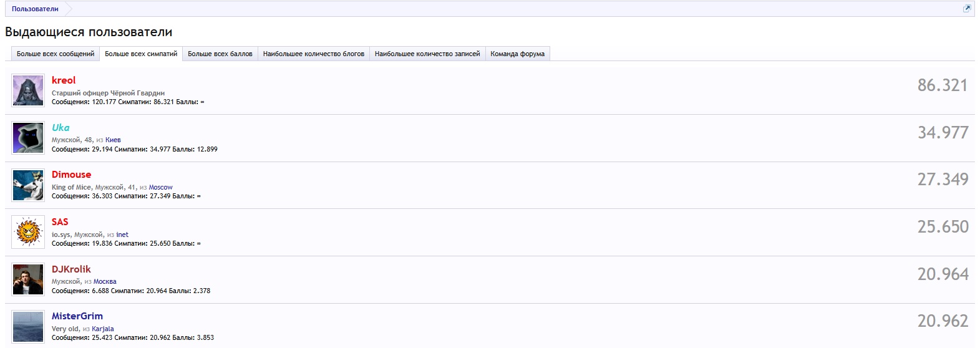
Task: Click DJKrolik's photo avatar
Action: (x=28, y=279)
